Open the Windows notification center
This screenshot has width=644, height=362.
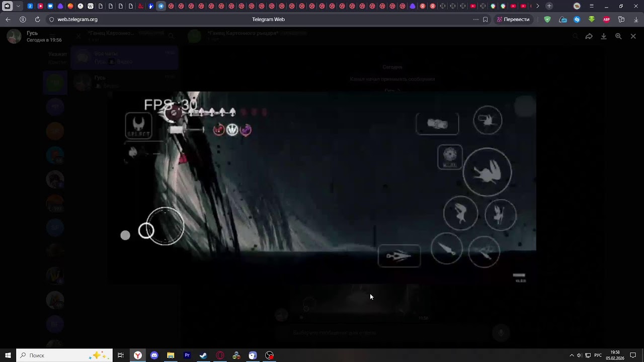click(x=633, y=355)
